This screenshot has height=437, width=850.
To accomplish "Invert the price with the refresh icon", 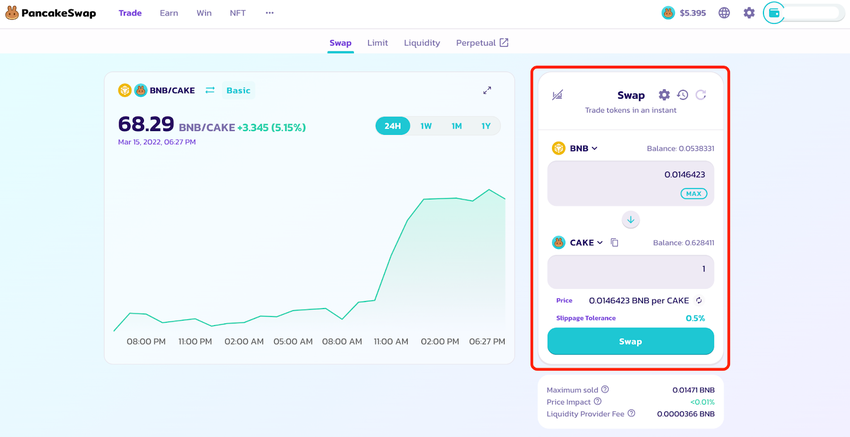I will [699, 300].
